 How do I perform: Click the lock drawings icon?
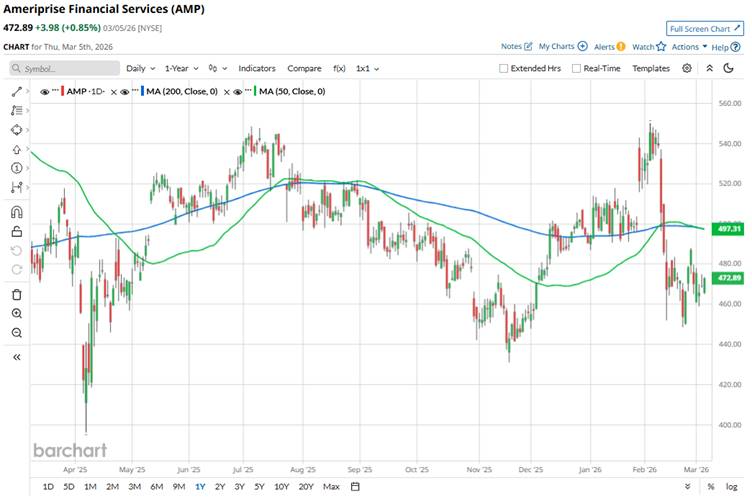(16, 232)
